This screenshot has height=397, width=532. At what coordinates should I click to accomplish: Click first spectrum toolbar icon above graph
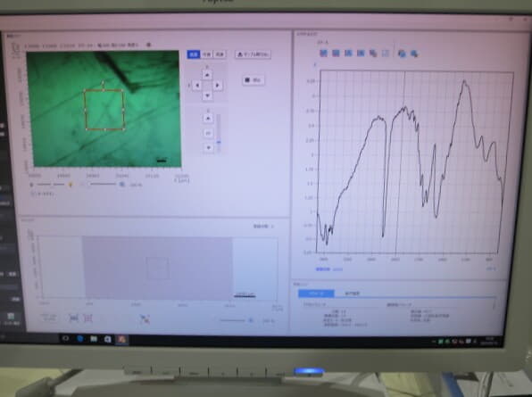coord(323,54)
